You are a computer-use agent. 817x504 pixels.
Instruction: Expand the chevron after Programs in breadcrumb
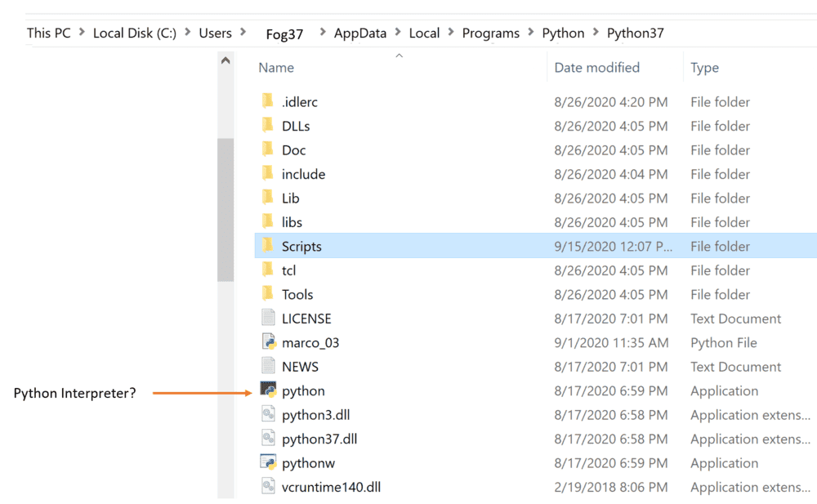(x=530, y=33)
